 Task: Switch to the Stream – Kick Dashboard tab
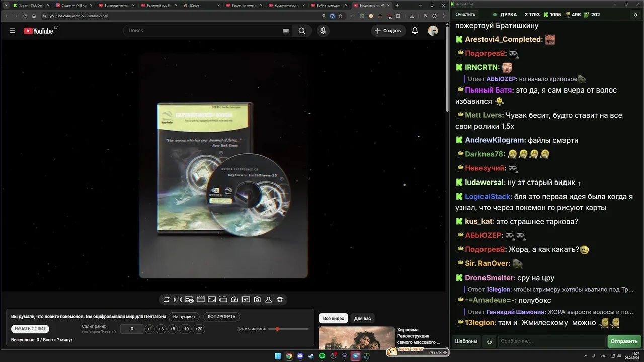coord(30,5)
